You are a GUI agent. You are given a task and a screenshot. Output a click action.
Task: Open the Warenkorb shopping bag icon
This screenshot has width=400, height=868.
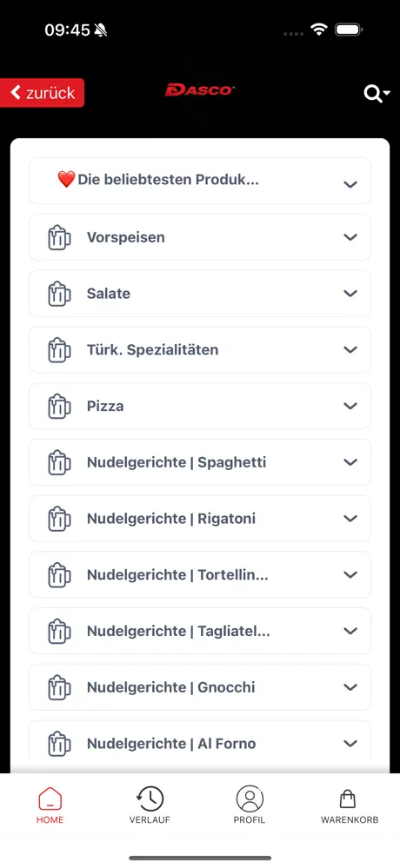click(x=347, y=799)
